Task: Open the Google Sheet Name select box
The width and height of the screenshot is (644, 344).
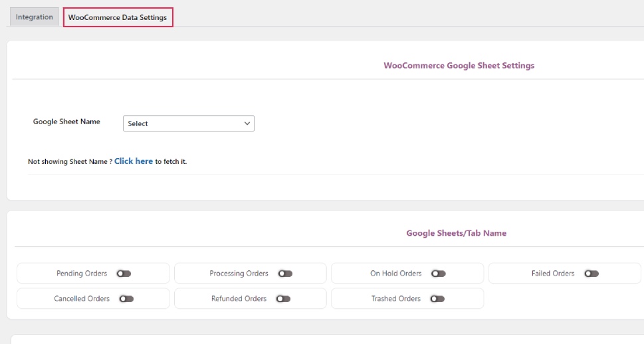Action: [189, 124]
